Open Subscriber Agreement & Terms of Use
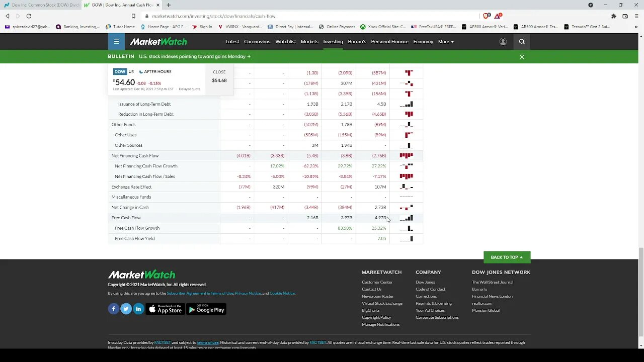The width and height of the screenshot is (644, 362). point(200,293)
